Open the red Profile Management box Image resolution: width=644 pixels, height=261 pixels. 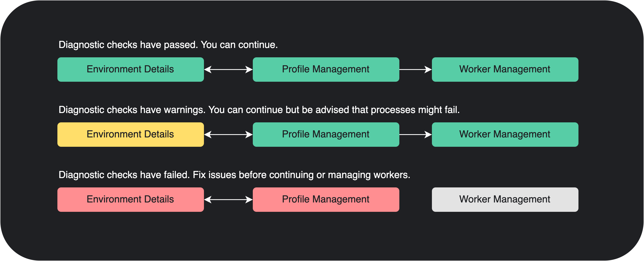pyautogui.click(x=326, y=200)
